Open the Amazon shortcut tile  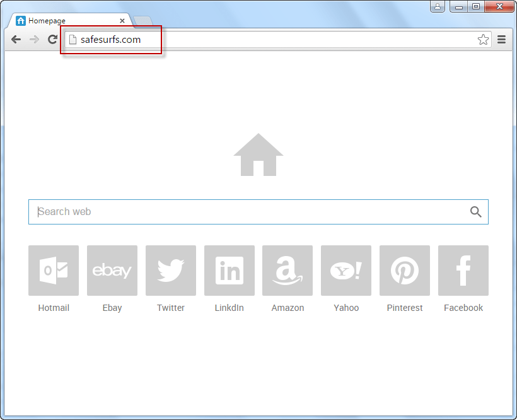[288, 271]
